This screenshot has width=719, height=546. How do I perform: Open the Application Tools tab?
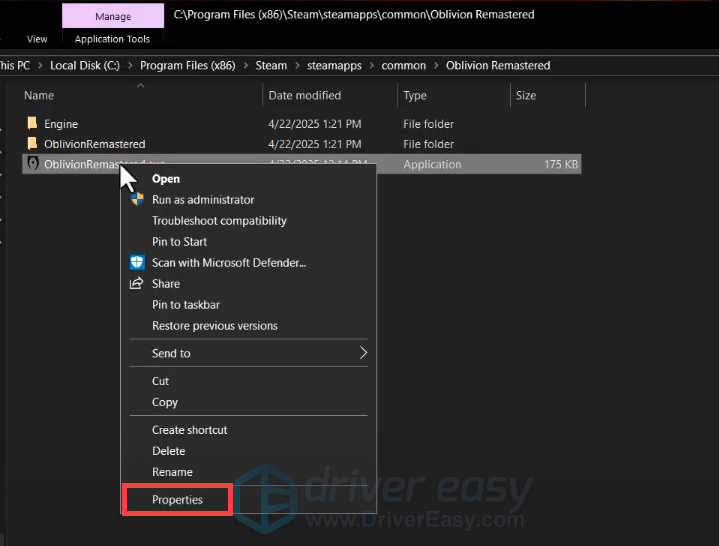point(112,39)
